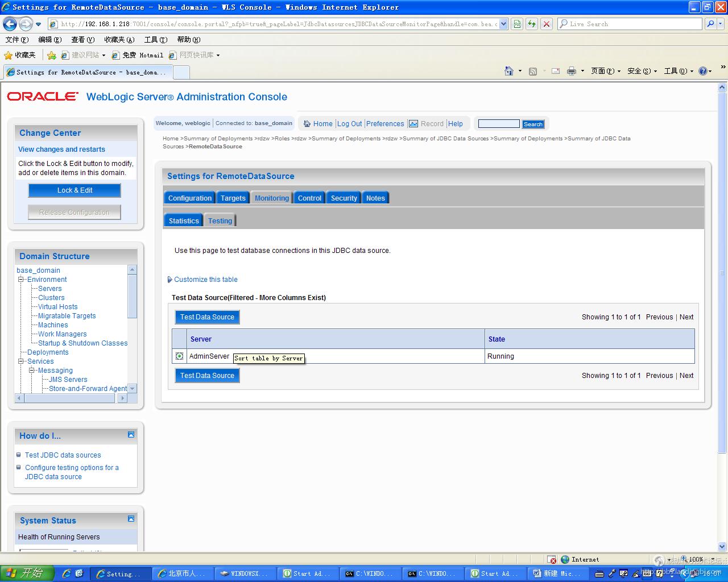Click the favorites star icon
This screenshot has height=582, width=728.
tap(8, 55)
